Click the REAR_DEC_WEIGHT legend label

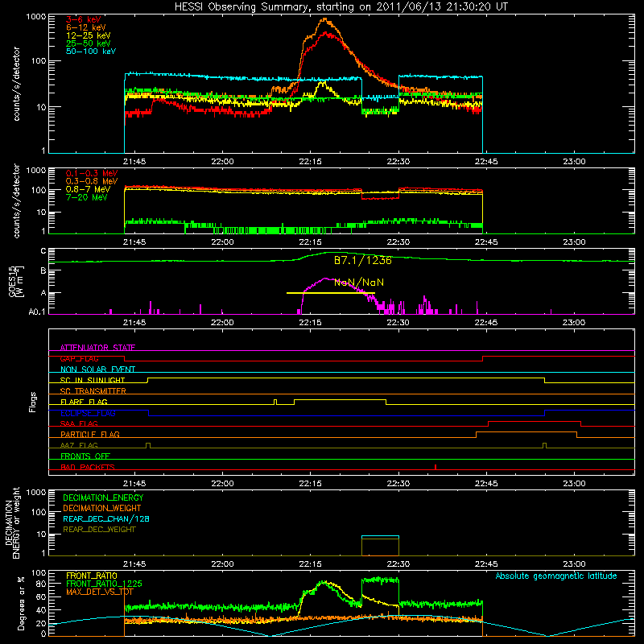[99, 530]
